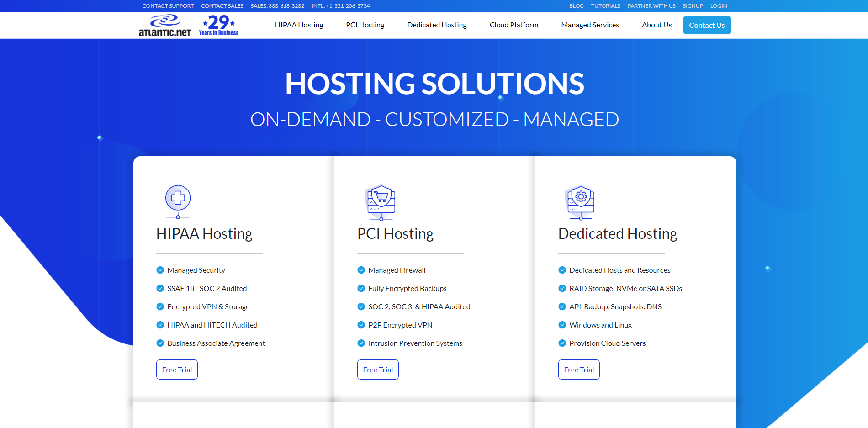
Task: Click the checkmark beside Intrusion Prevention Systems
Action: click(x=361, y=343)
